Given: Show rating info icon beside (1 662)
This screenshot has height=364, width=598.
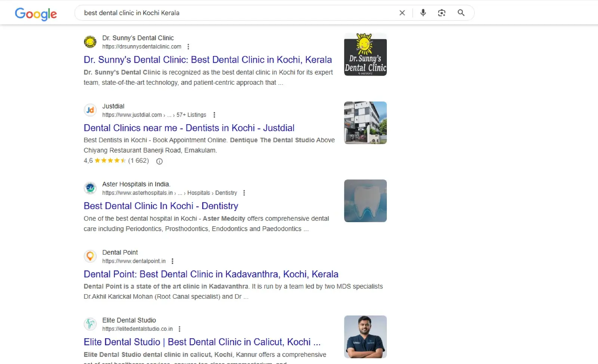Looking at the screenshot, I should pyautogui.click(x=159, y=161).
